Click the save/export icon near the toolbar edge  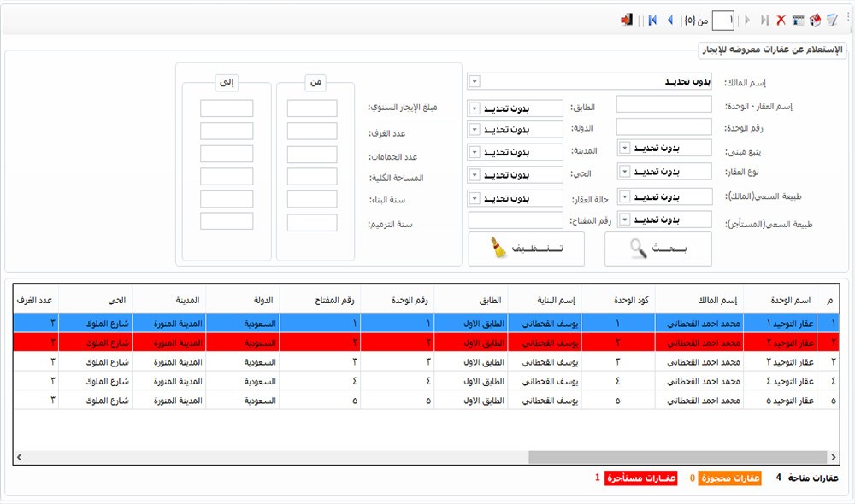817,19
